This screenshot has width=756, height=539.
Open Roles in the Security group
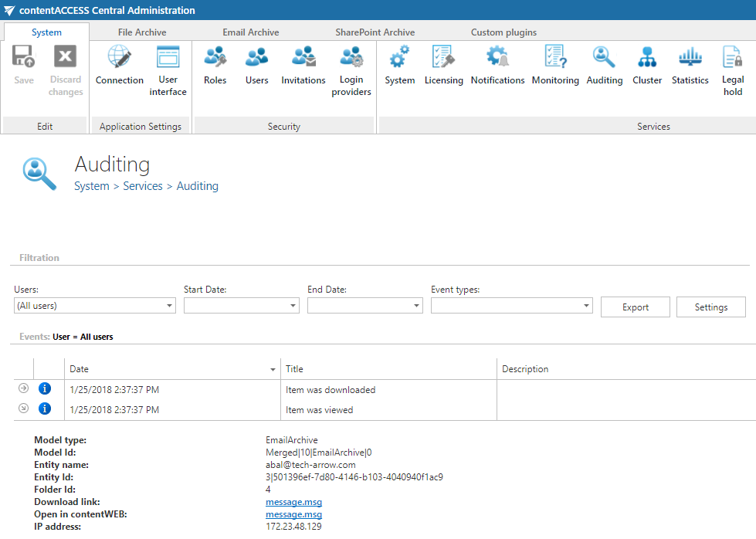(x=215, y=66)
